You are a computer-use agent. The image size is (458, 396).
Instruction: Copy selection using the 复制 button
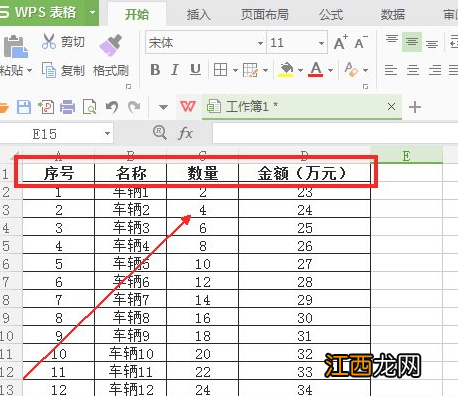point(63,70)
